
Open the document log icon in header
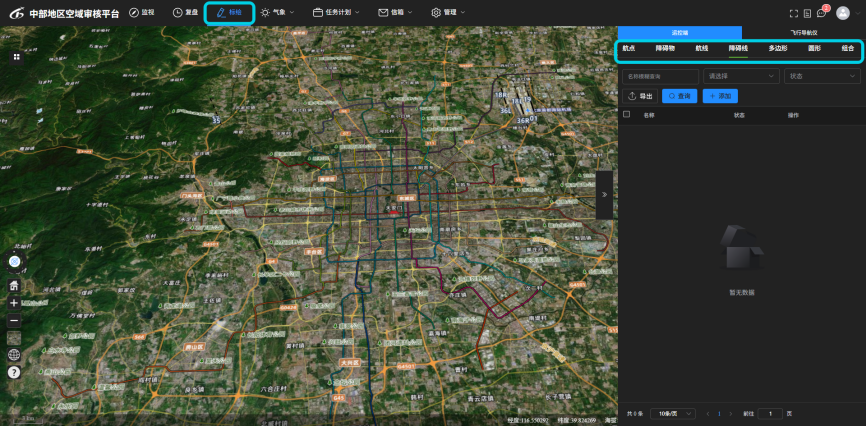807,13
